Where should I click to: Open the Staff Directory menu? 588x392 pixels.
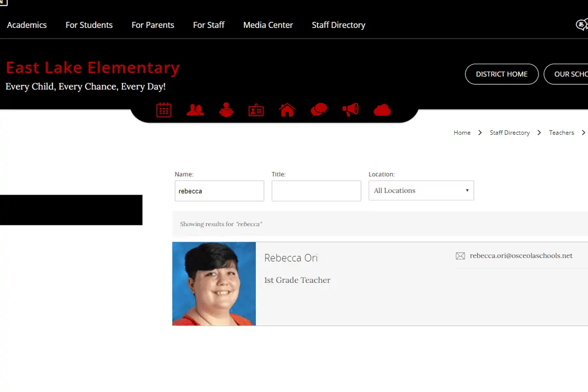(x=339, y=25)
